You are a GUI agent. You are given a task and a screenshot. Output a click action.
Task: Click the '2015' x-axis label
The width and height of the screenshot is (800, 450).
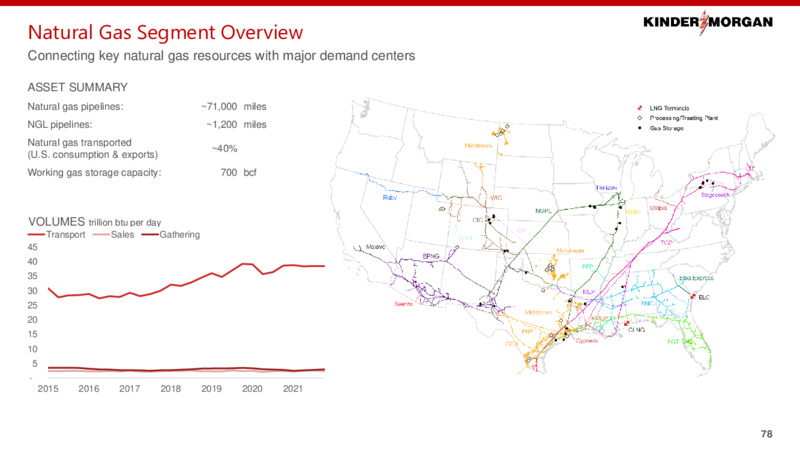coord(48,389)
